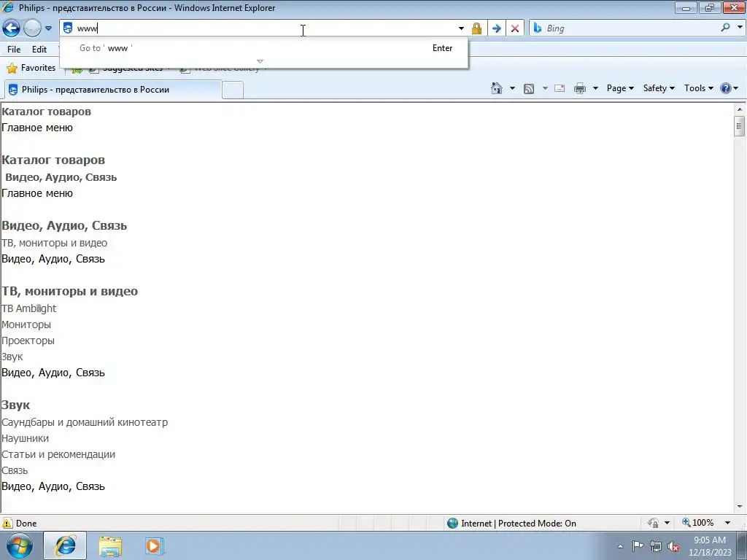Click the scrollbar up arrow
The width and height of the screenshot is (747, 560).
tap(740, 109)
